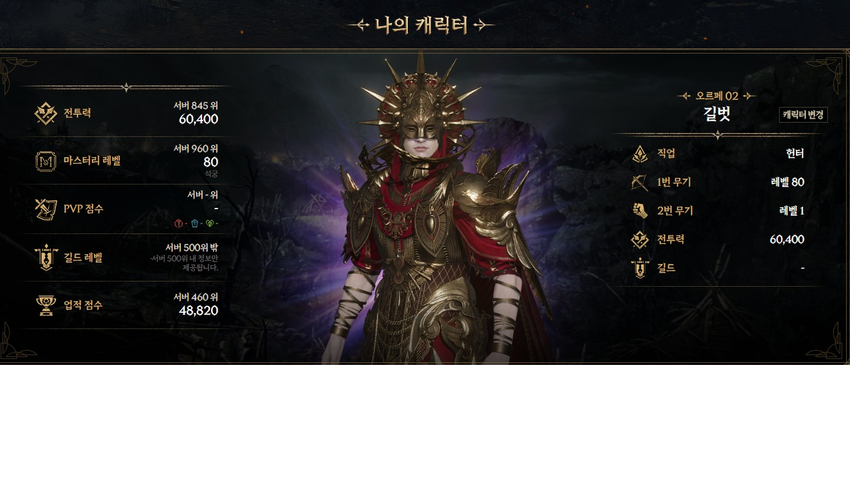Click the green PVP tier icon
Image resolution: width=850 pixels, height=496 pixels.
[x=209, y=223]
